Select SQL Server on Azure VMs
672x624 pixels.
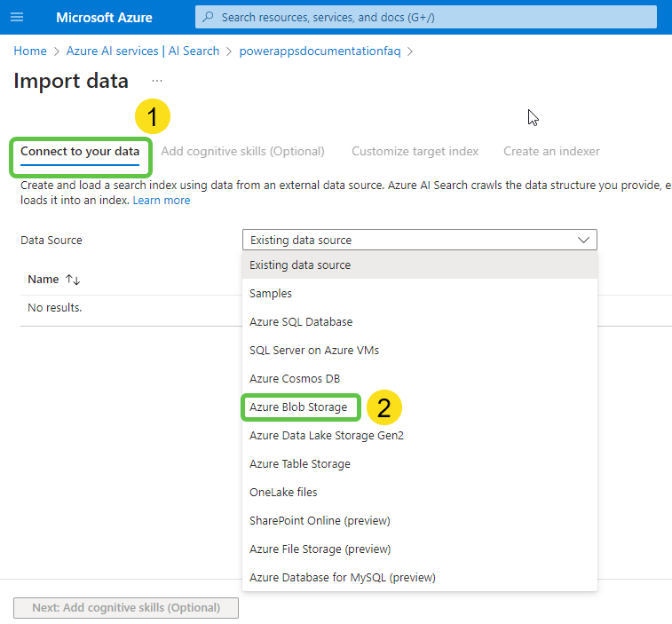pos(314,351)
